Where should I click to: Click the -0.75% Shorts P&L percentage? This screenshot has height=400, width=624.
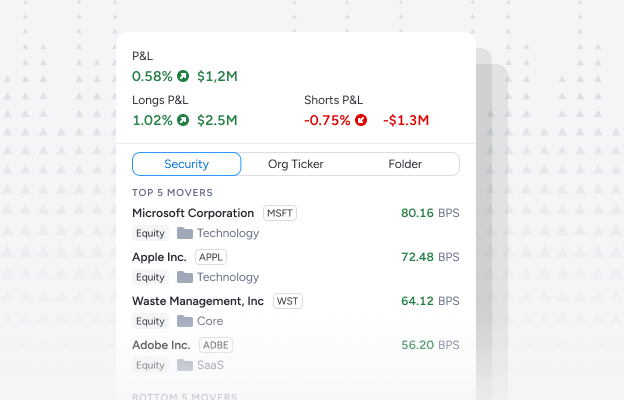327,120
